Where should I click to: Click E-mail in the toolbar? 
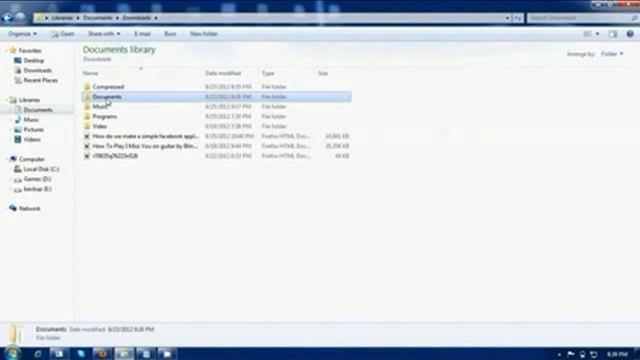(142, 34)
